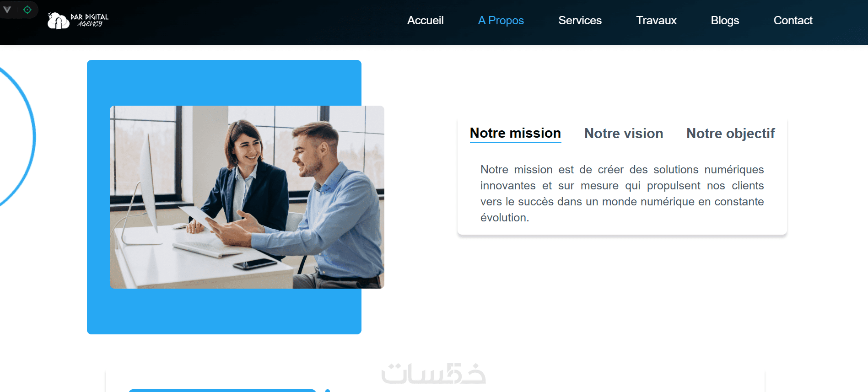868x392 pixels.
Task: Click the office meeting photo
Action: (x=247, y=197)
